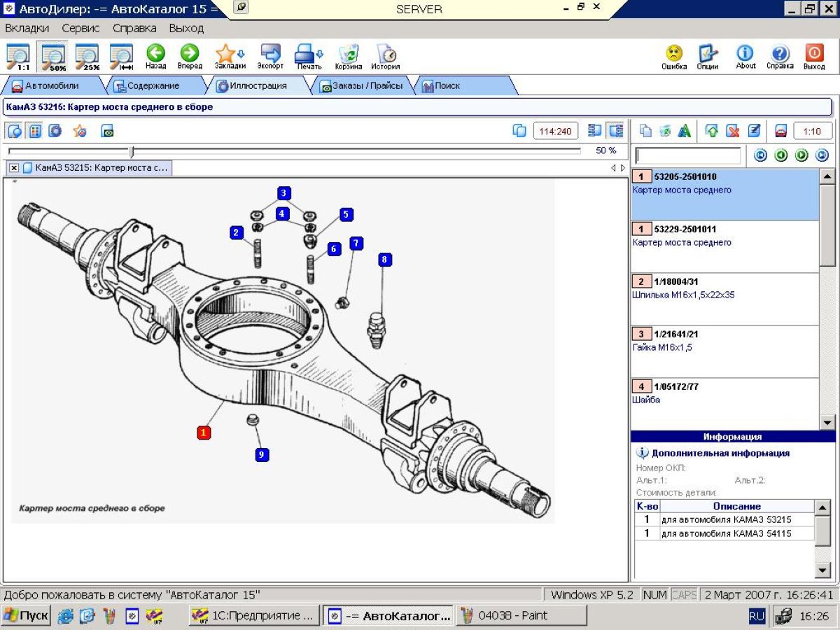The height and width of the screenshot is (630, 840).
Task: Click the red X icon in parts toolbar
Action: (733, 131)
